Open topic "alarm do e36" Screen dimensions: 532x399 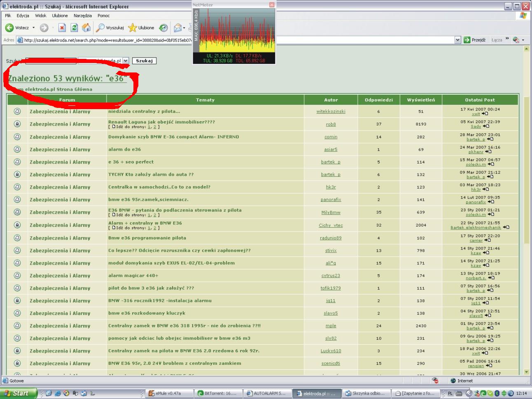(124, 149)
